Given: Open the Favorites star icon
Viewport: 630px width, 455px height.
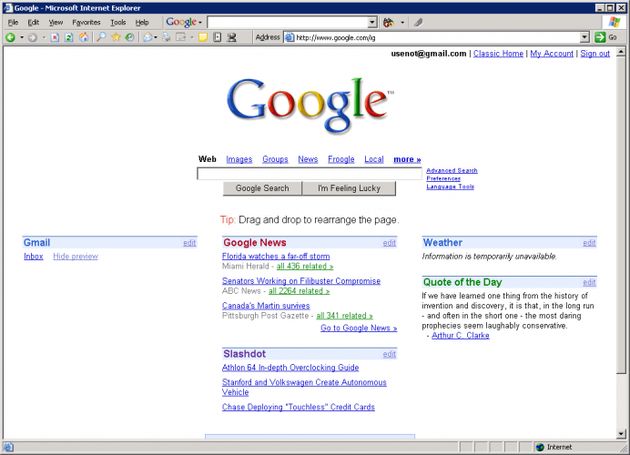Looking at the screenshot, I should 116,37.
